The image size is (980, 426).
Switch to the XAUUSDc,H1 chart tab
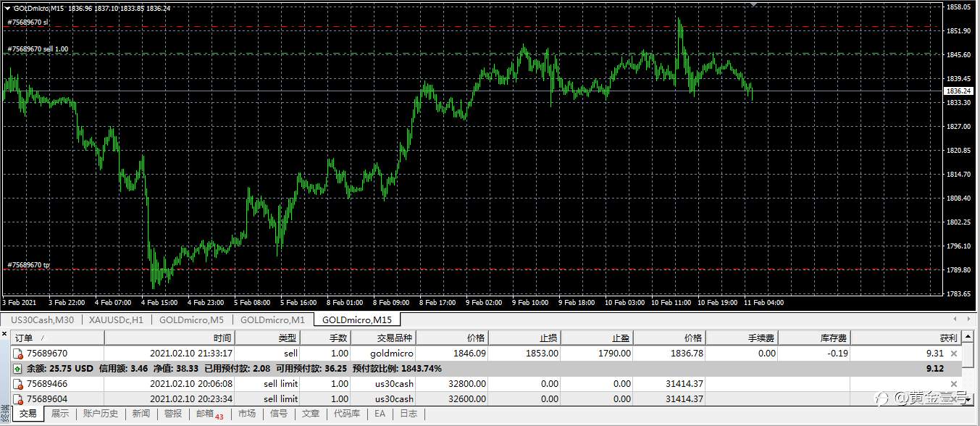click(117, 319)
